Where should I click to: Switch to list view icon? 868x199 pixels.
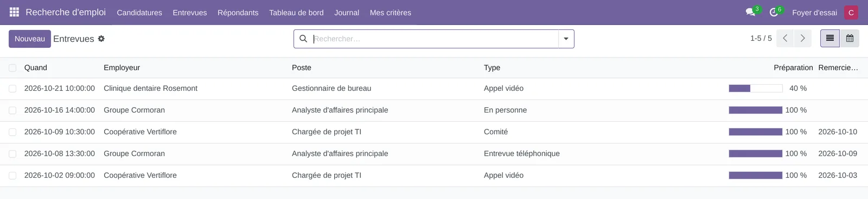[x=830, y=39]
